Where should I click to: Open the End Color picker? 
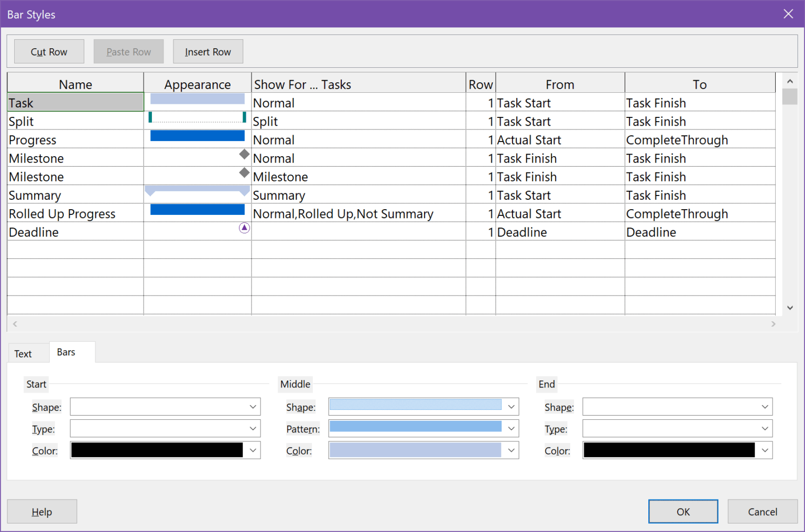[x=677, y=450]
